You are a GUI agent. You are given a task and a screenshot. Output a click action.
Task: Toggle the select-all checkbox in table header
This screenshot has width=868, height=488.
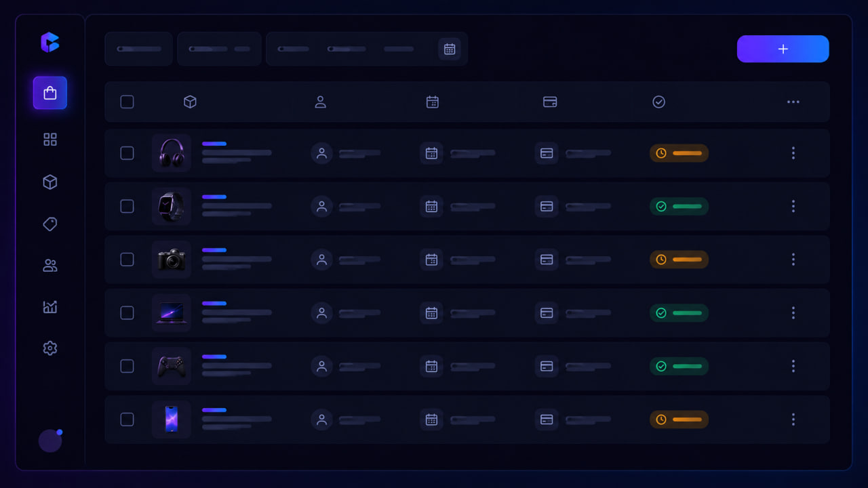127,102
